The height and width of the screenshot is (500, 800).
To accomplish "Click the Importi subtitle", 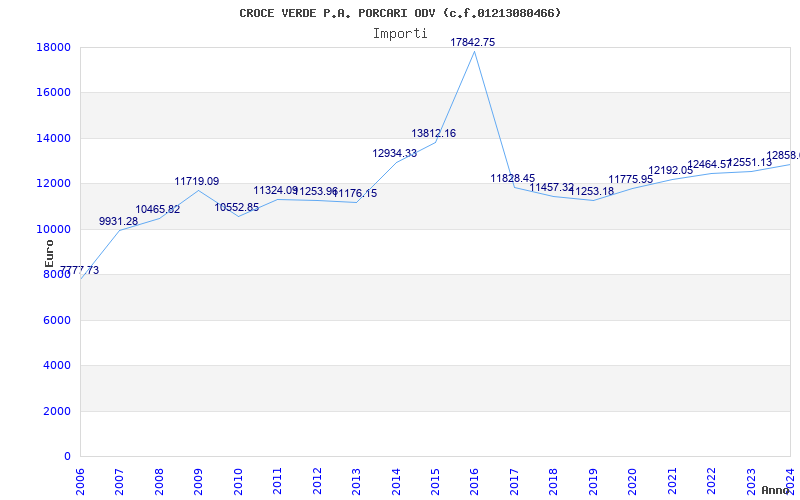I will 400,34.
